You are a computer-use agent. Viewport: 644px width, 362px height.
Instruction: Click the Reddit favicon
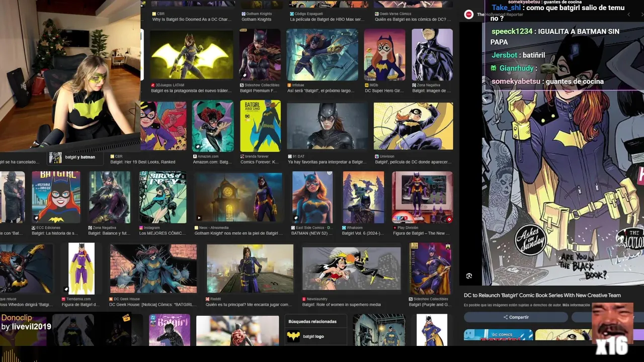pyautogui.click(x=207, y=299)
